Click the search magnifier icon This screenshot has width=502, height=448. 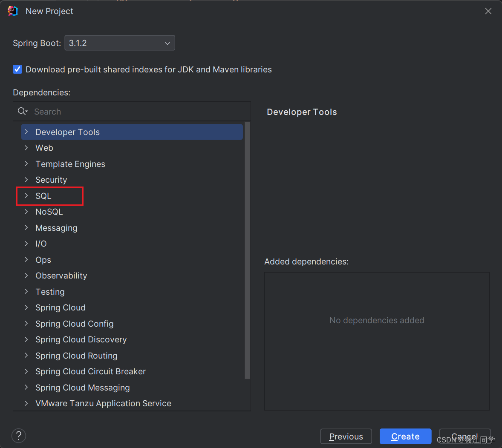pyautogui.click(x=23, y=111)
